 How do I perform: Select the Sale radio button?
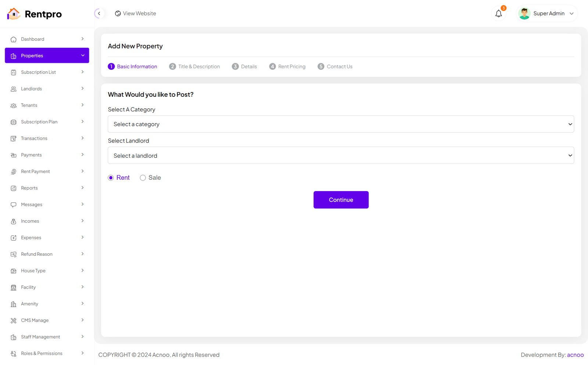coord(143,178)
